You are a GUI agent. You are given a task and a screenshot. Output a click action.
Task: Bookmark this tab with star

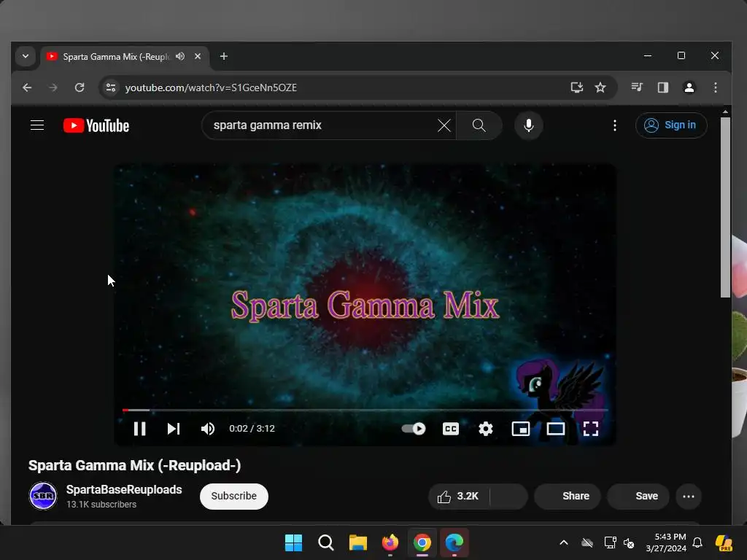tap(600, 87)
